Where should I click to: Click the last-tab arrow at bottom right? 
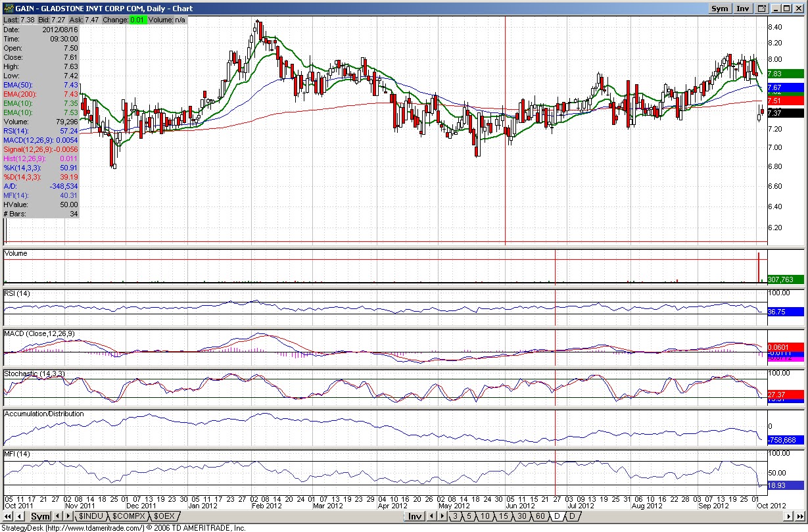(800, 516)
